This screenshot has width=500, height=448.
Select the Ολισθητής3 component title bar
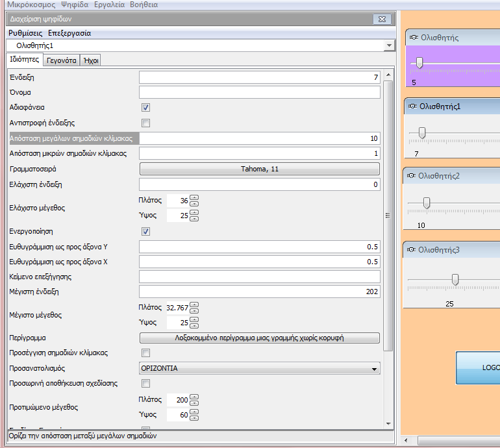(451, 250)
